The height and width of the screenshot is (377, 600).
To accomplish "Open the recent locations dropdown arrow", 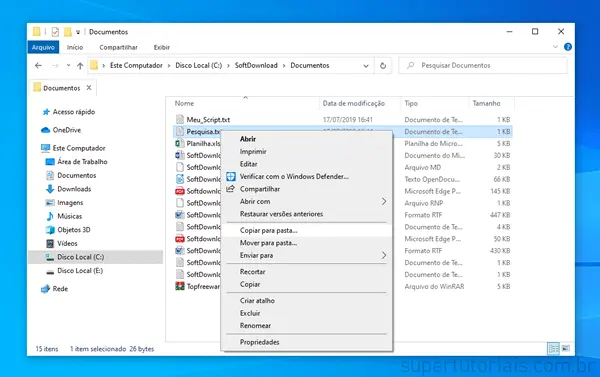I will [68, 65].
